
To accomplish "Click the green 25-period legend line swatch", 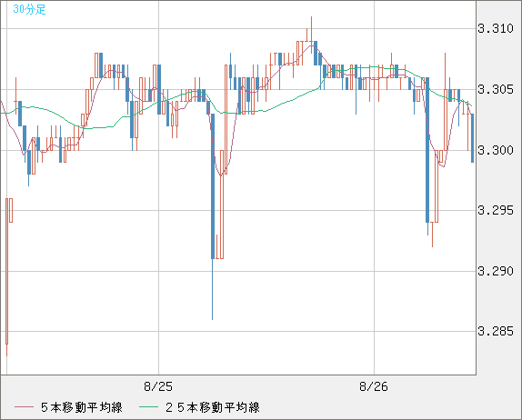I will point(148,407).
